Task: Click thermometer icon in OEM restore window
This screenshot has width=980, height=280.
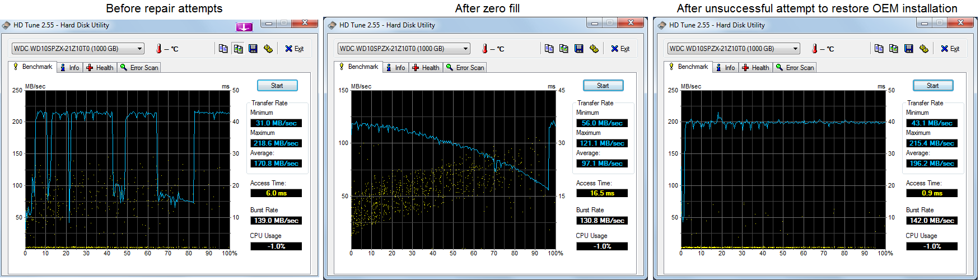Action: pyautogui.click(x=815, y=49)
